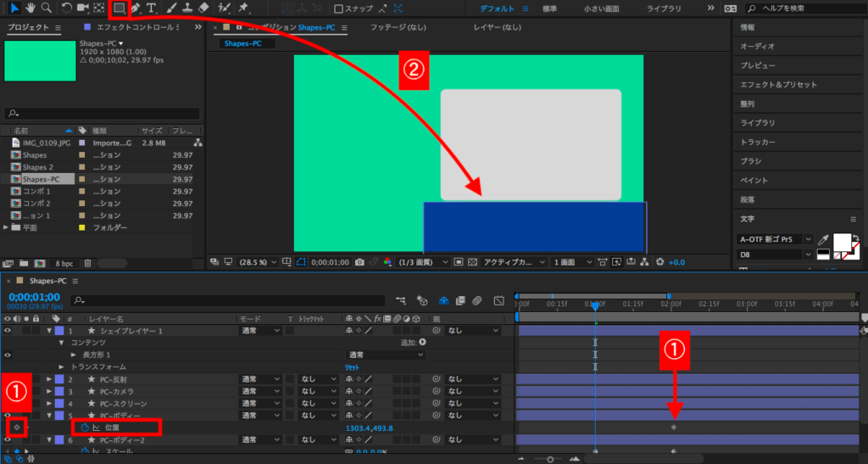Take a snapshot with camera icon
The height and width of the screenshot is (464, 868).
pos(360,262)
